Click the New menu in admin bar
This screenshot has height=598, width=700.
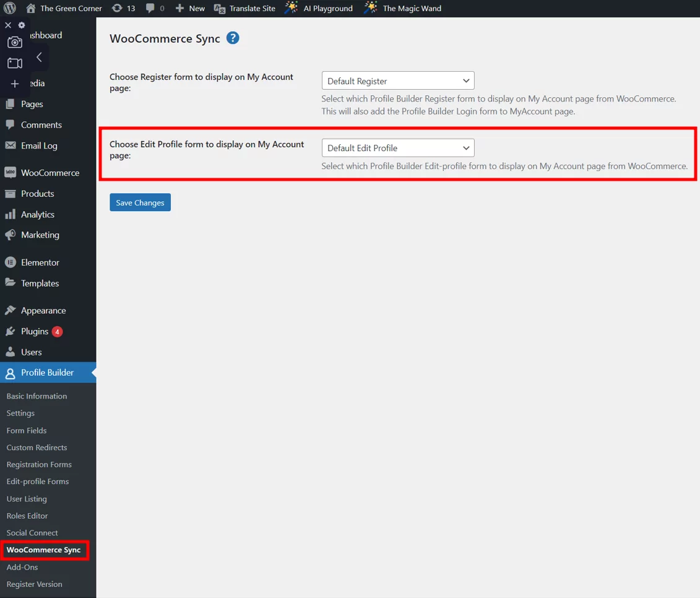pyautogui.click(x=190, y=8)
